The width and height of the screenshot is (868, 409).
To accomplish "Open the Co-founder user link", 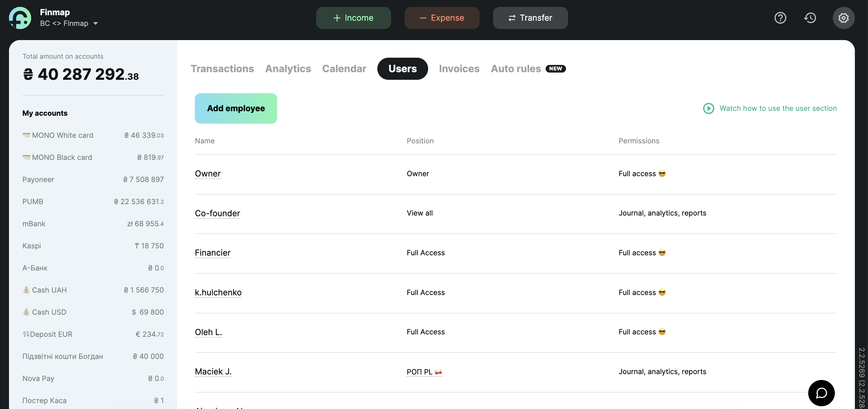I will 217,213.
